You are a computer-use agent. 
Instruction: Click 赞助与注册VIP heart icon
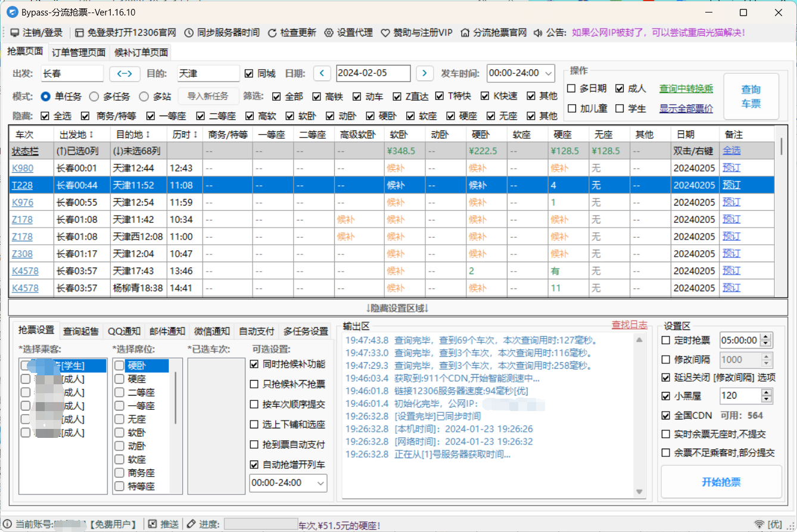pyautogui.click(x=385, y=33)
